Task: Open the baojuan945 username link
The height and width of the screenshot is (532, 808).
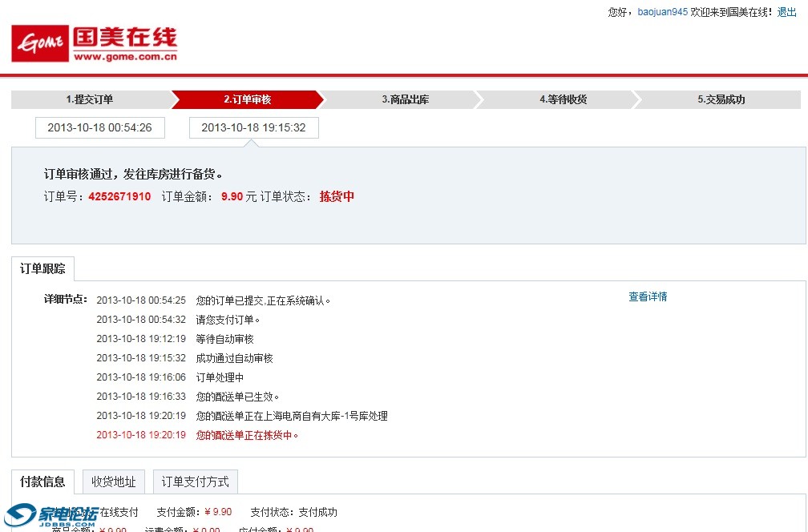Action: [662, 12]
